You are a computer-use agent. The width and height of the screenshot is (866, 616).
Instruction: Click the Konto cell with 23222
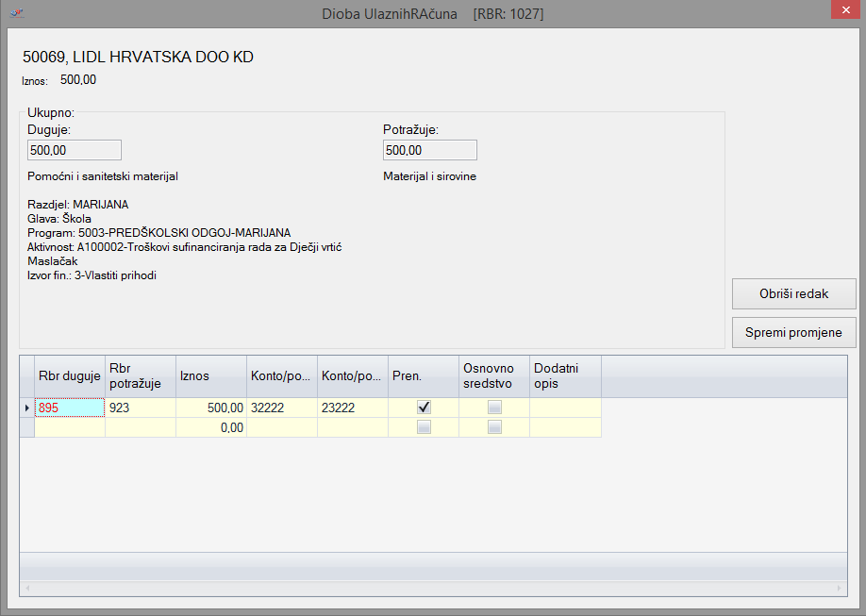point(352,408)
